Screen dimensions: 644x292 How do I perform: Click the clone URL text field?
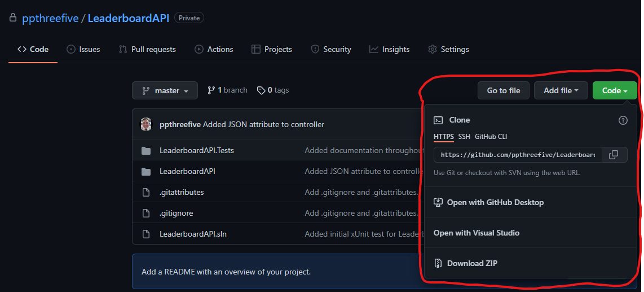pyautogui.click(x=518, y=155)
